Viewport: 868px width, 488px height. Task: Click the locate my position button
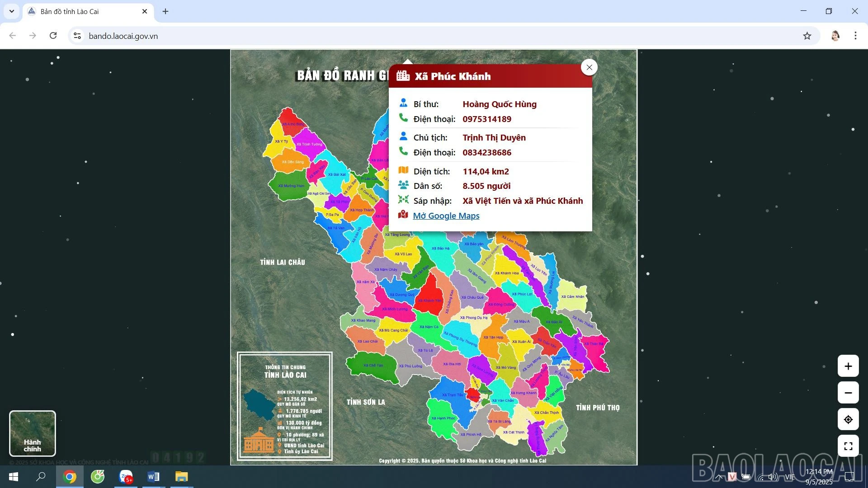tap(848, 419)
